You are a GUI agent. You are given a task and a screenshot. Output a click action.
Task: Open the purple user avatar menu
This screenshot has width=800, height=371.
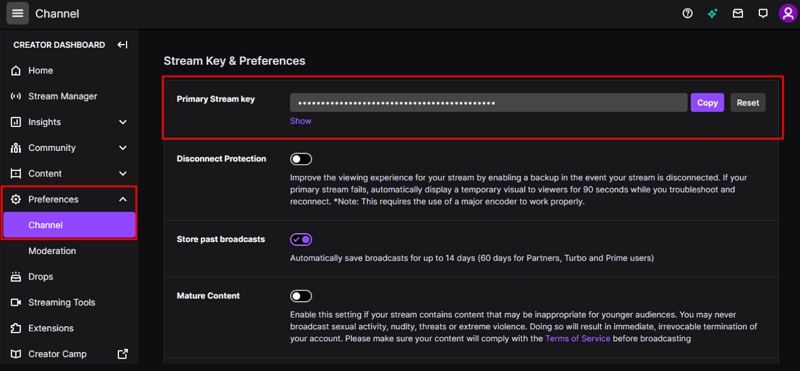tap(788, 14)
